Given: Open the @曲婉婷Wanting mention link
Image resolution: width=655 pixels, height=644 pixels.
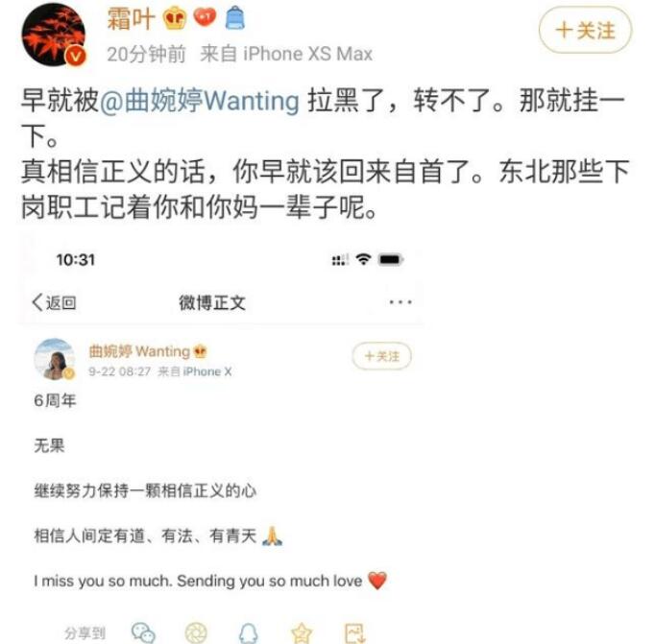Looking at the screenshot, I should click(x=199, y=101).
